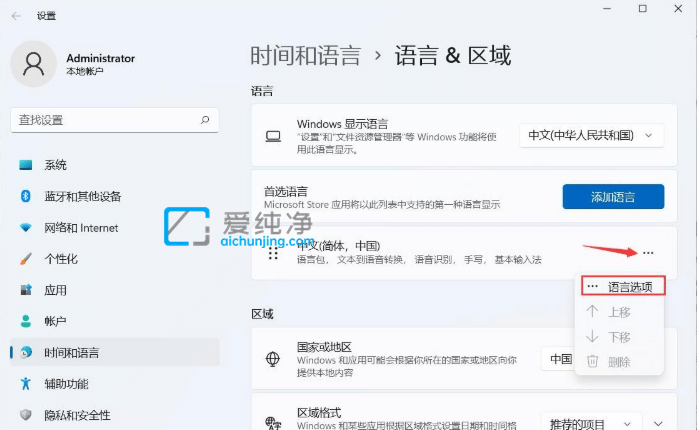
Task: Open 网络和 Internet in sidebar
Action: tap(115, 228)
